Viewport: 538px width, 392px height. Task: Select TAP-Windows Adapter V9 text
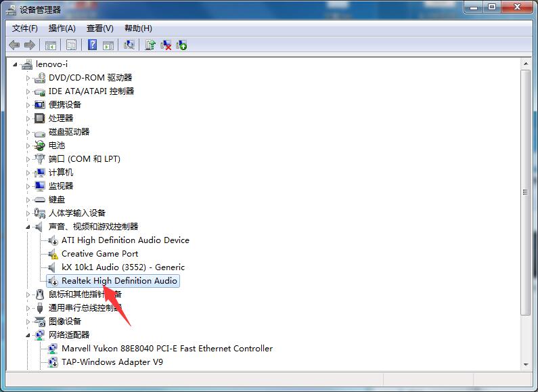pos(112,362)
